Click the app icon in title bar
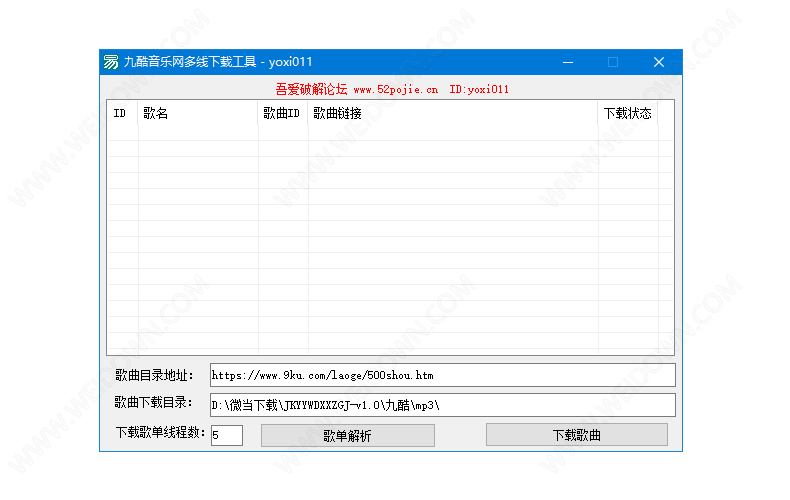Image resolution: width=790 pixels, height=500 pixels. click(111, 62)
